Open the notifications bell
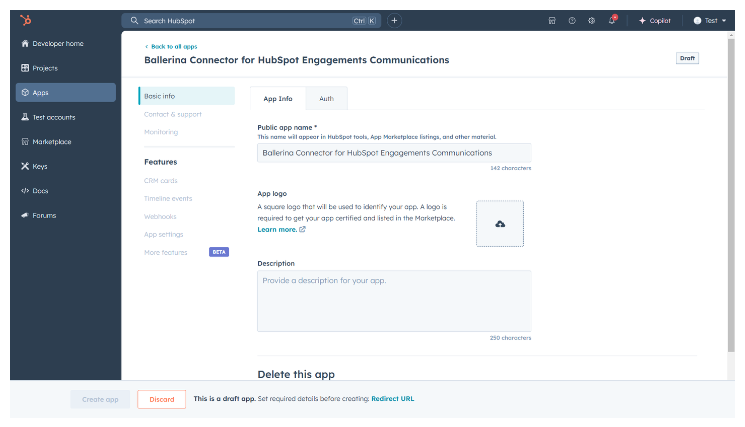The height and width of the screenshot is (427, 745). 612,20
